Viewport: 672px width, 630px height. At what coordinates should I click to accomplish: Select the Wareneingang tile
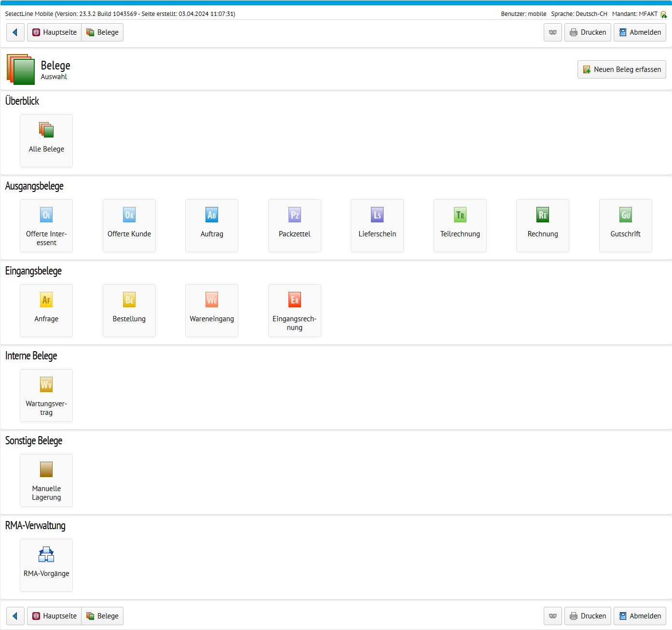pyautogui.click(x=212, y=311)
